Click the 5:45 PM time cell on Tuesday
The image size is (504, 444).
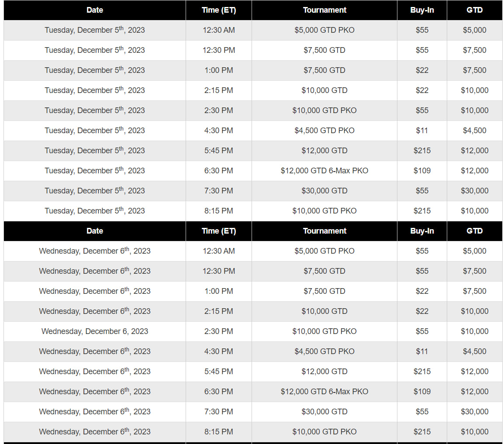click(x=219, y=151)
